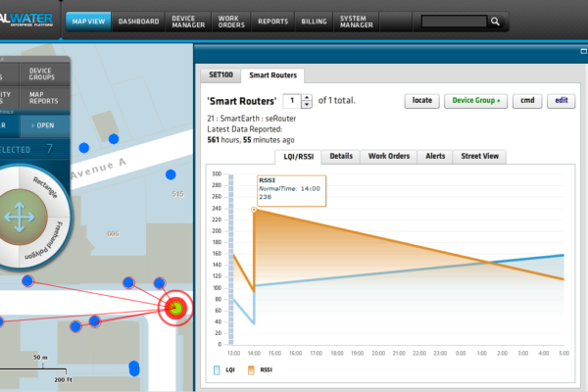Open Work Orders in top navigation
588x392 pixels.
click(x=231, y=22)
